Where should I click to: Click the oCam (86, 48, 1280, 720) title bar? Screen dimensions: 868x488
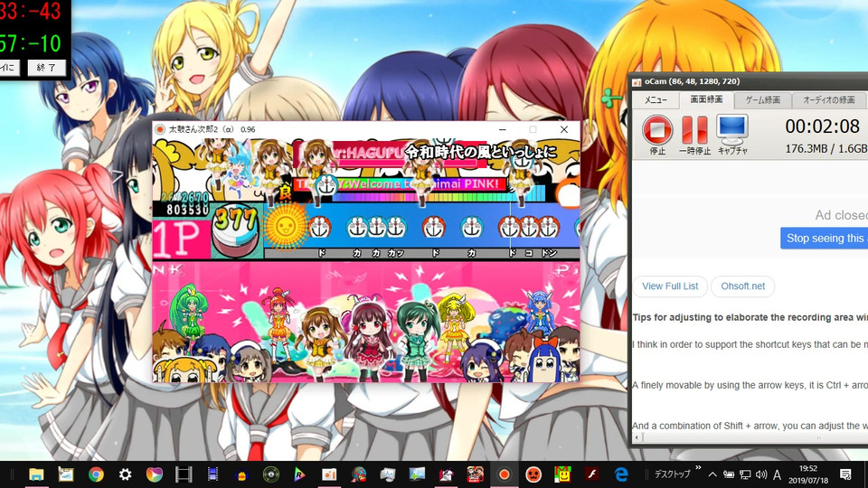click(748, 81)
